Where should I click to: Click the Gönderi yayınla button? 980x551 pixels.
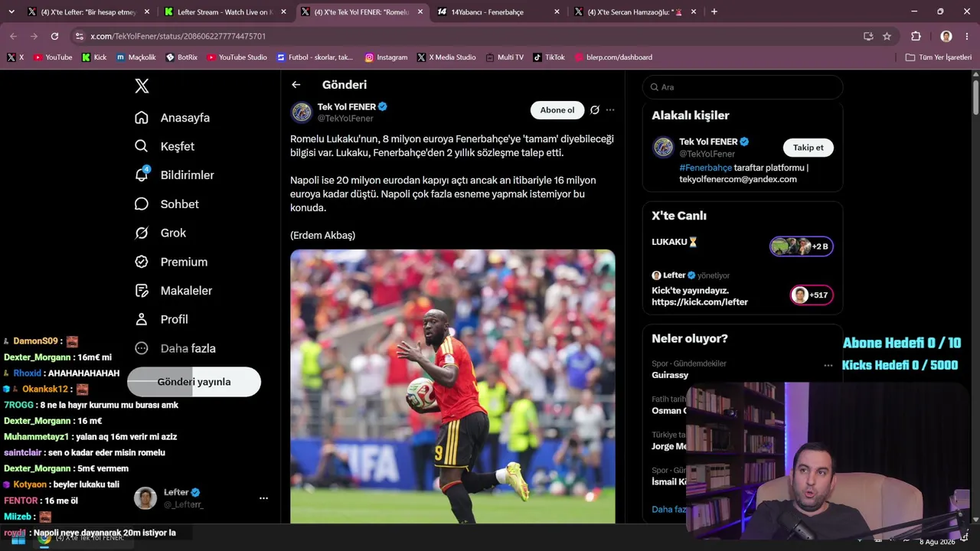pyautogui.click(x=194, y=382)
